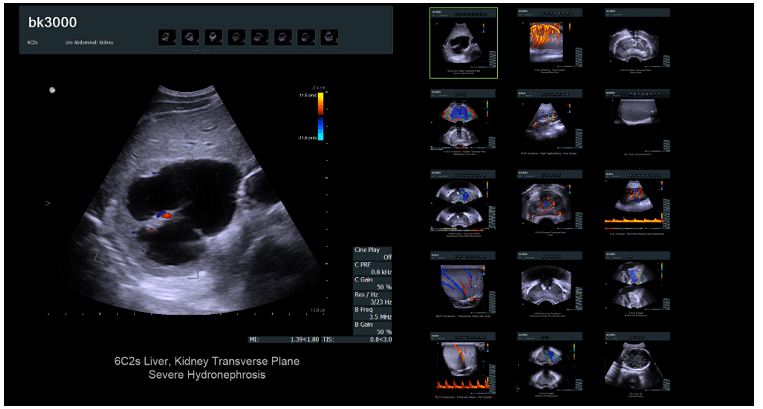Select the last preset icon in header strip
The width and height of the screenshot is (763, 409).
pos(328,37)
